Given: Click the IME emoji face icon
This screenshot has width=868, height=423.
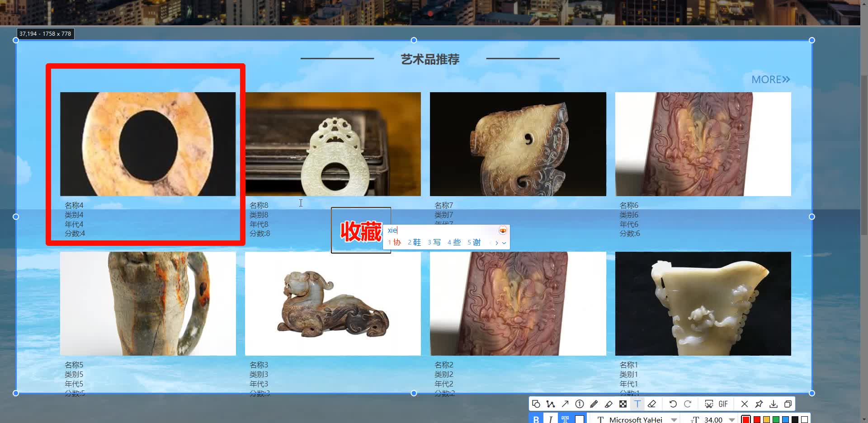Looking at the screenshot, I should pyautogui.click(x=503, y=230).
